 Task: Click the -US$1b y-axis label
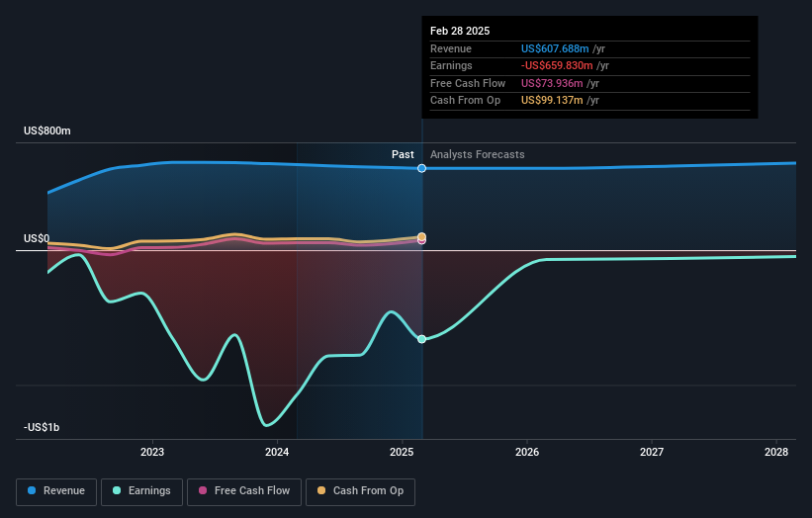click(42, 427)
